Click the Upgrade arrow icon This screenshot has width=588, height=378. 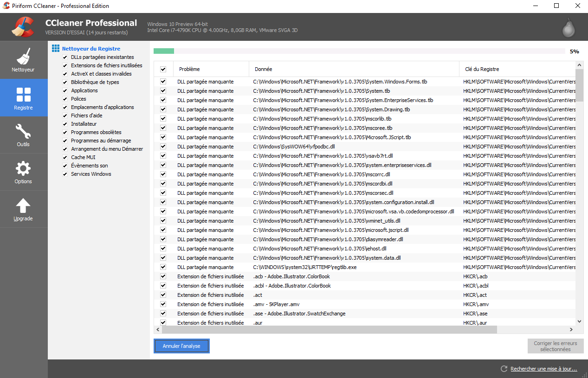click(x=23, y=206)
